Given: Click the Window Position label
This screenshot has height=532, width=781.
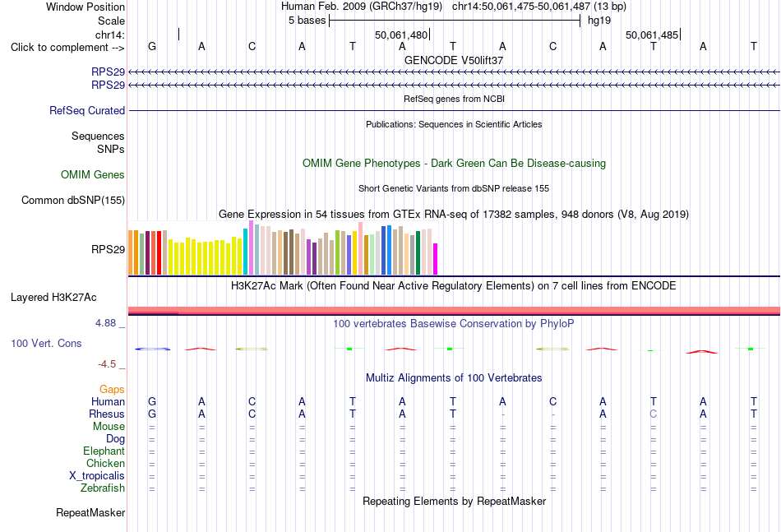Looking at the screenshot, I should pyautogui.click(x=85, y=7).
